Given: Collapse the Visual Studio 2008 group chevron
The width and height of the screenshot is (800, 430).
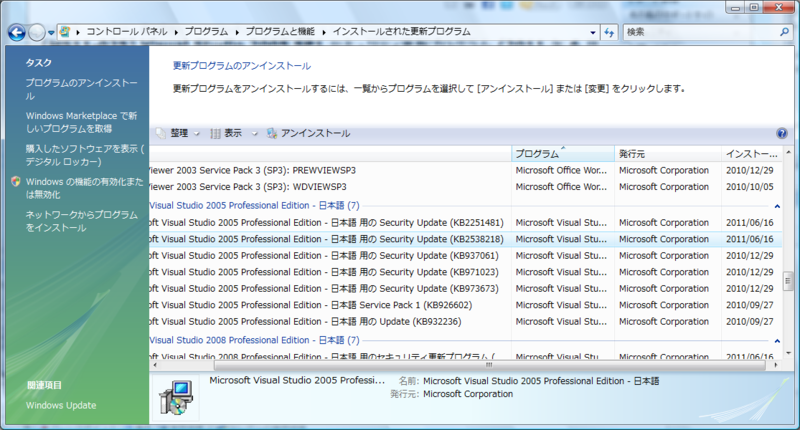Looking at the screenshot, I should click(777, 341).
